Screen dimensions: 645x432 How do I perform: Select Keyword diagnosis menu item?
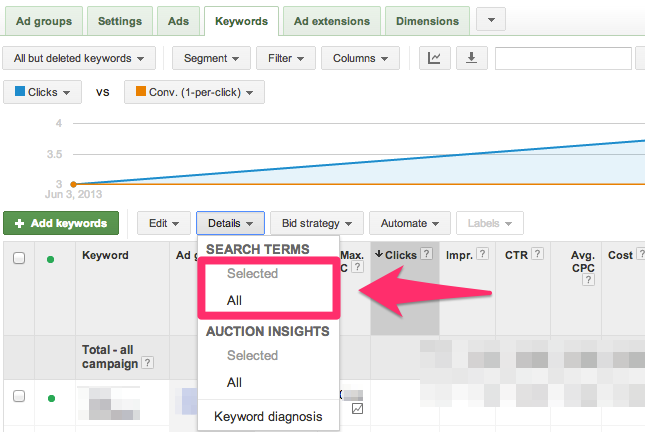coord(269,416)
